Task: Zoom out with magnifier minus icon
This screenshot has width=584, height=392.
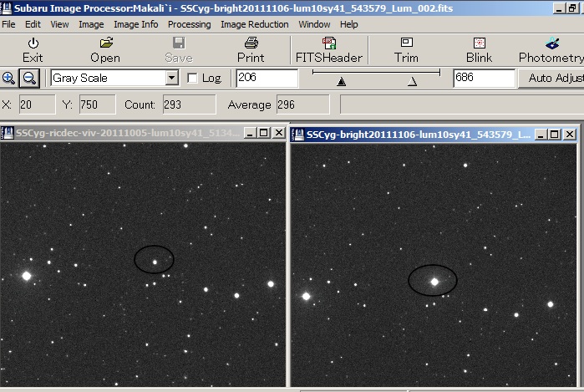Action: pos(29,79)
